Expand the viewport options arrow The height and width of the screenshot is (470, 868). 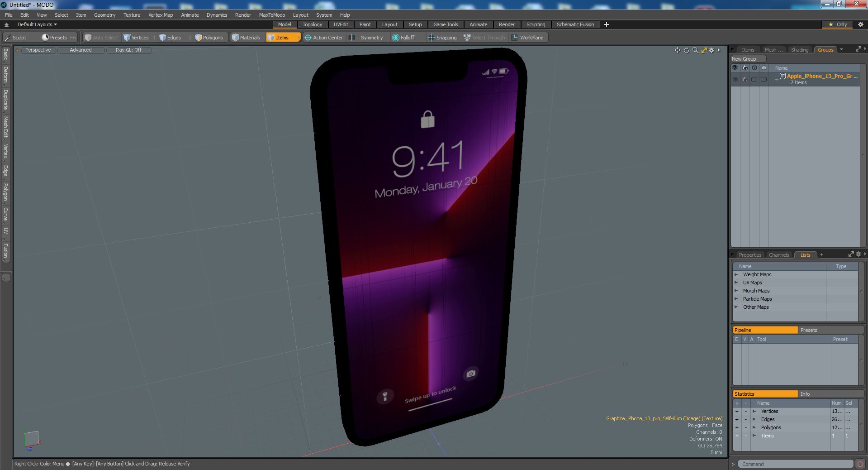point(719,50)
